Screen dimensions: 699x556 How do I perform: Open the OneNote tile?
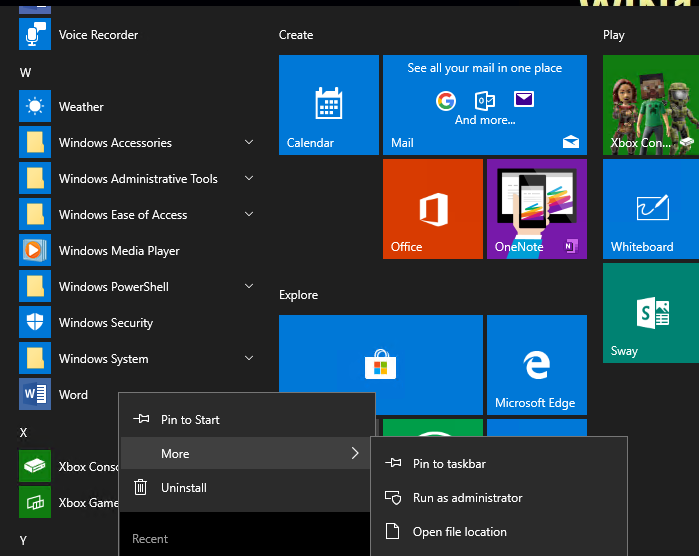537,209
